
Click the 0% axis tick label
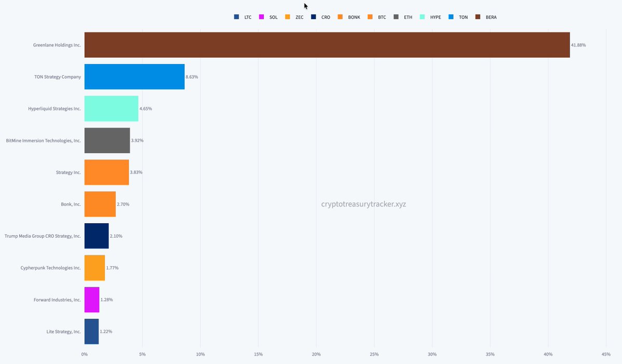coord(84,355)
